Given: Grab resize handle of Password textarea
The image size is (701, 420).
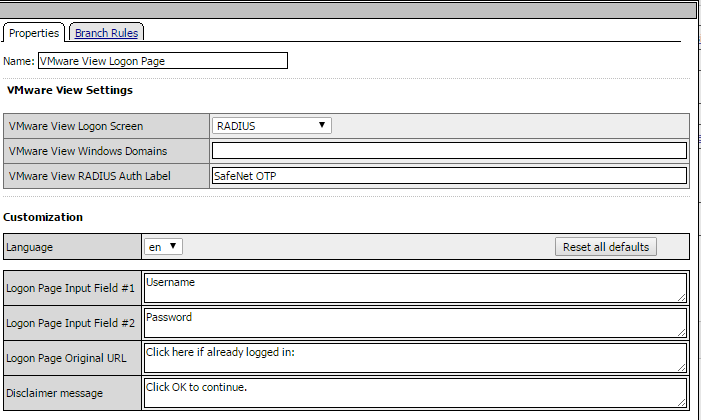Looking at the screenshot, I should click(682, 333).
